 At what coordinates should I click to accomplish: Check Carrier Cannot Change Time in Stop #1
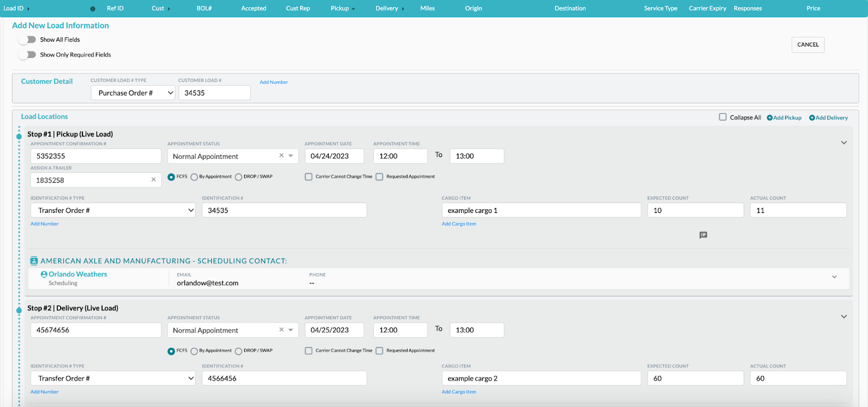coord(309,177)
